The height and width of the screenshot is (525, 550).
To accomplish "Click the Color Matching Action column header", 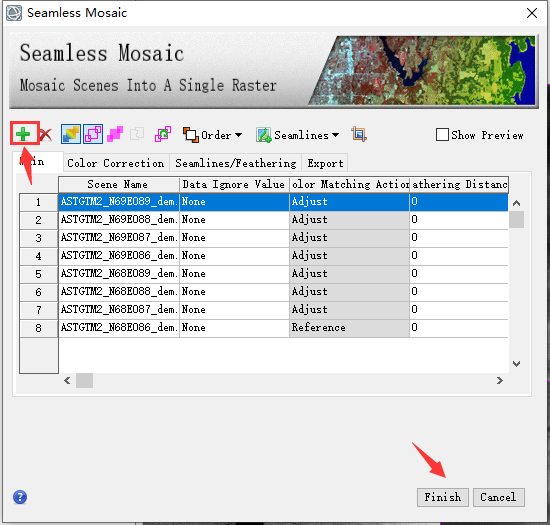I will click(x=349, y=184).
